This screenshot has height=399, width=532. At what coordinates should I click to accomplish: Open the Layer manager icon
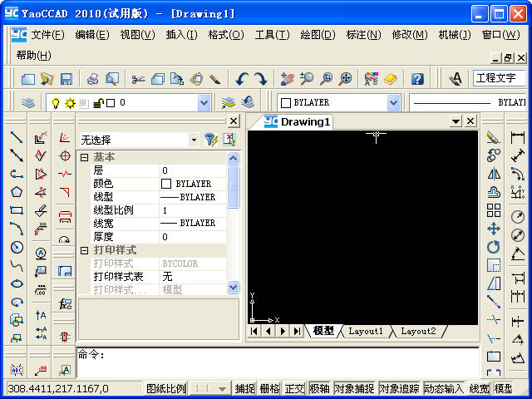click(x=28, y=102)
